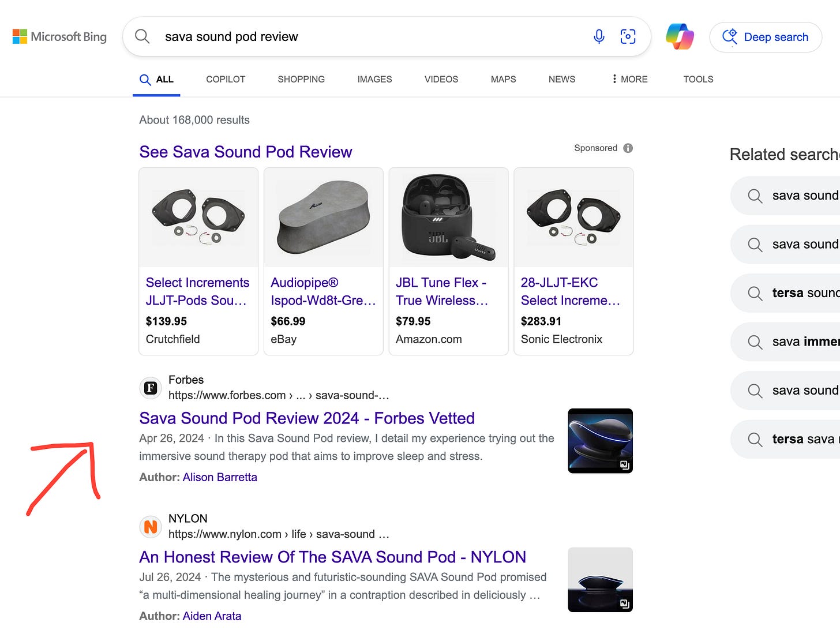Click the NYLON result pod thumbnail
This screenshot has height=630, width=840.
600,580
